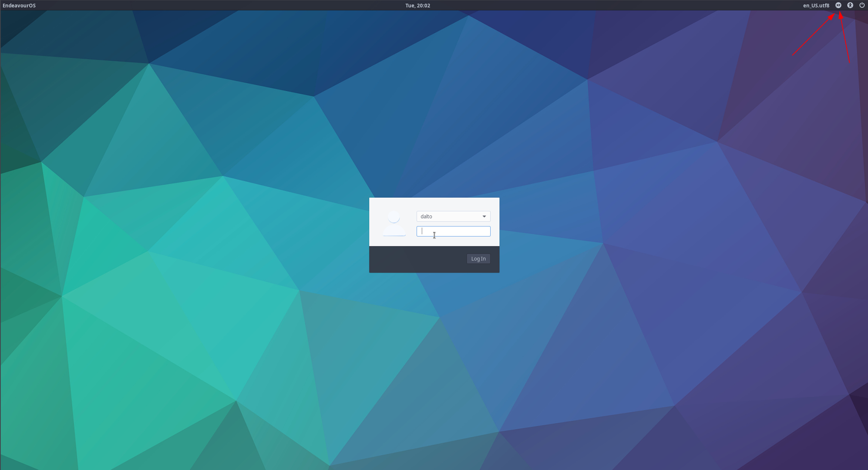Open the accessibility menu icon

pos(850,5)
